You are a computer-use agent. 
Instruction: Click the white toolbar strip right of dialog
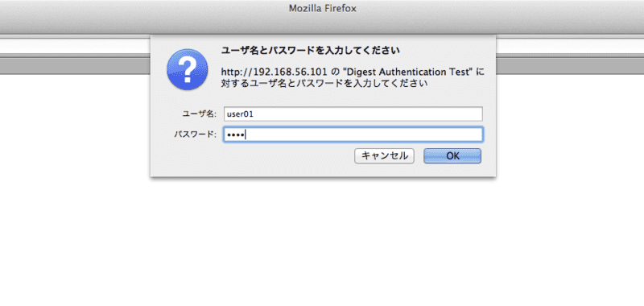[570, 46]
